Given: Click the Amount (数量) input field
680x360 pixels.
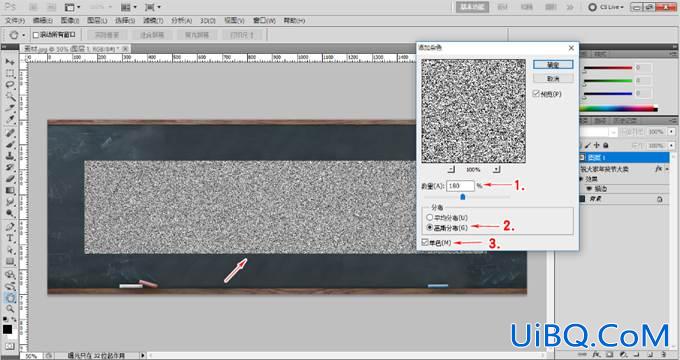Looking at the screenshot, I should click(x=460, y=186).
